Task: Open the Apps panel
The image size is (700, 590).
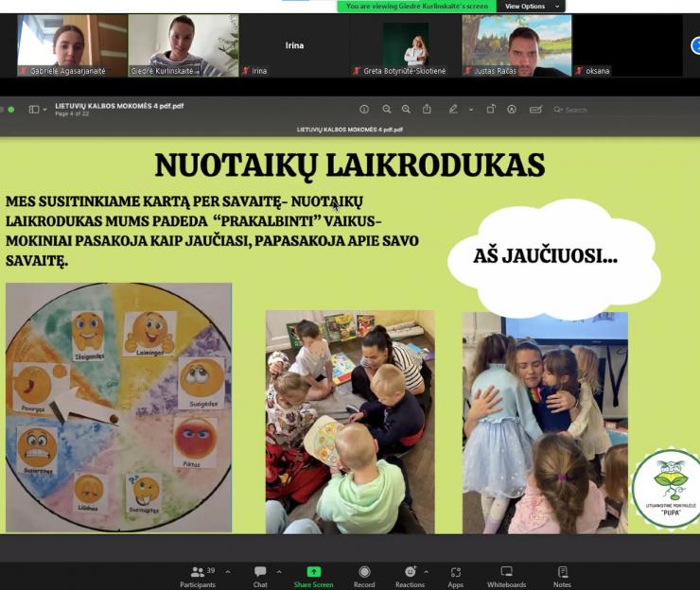Action: (455, 577)
